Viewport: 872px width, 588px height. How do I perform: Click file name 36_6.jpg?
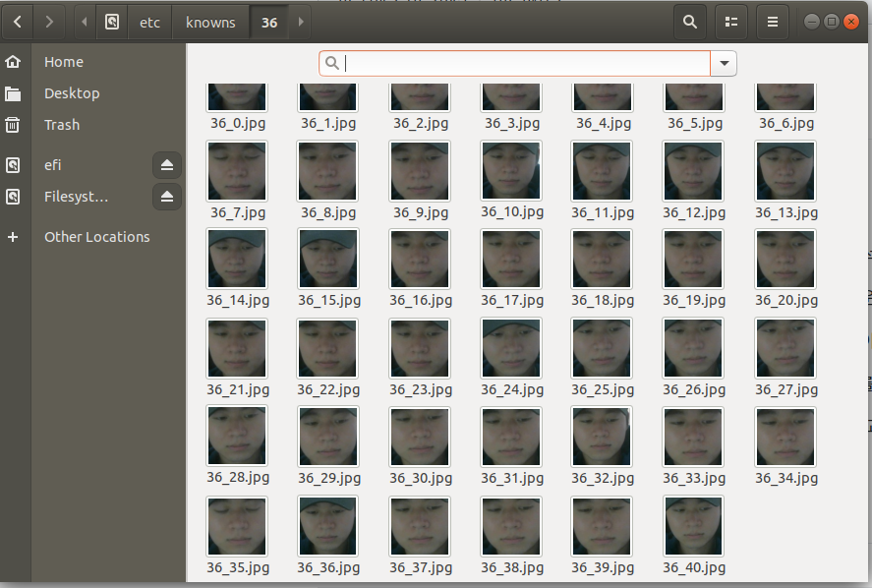pyautogui.click(x=785, y=123)
